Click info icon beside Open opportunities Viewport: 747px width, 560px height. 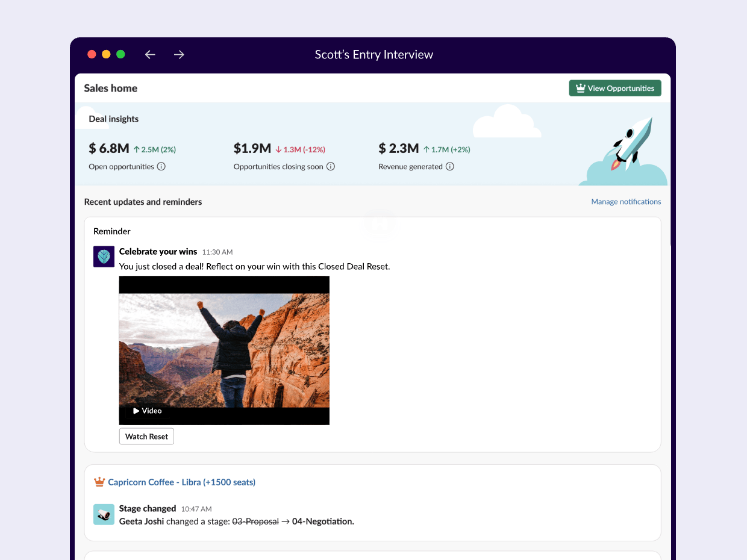161,167
